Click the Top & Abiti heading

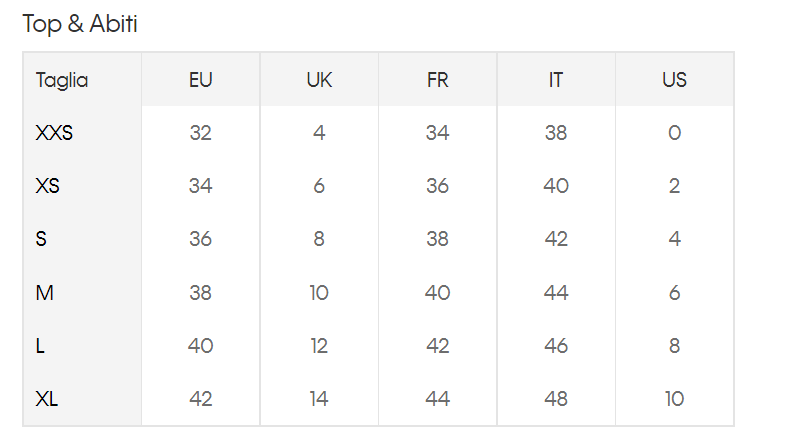coord(80,24)
